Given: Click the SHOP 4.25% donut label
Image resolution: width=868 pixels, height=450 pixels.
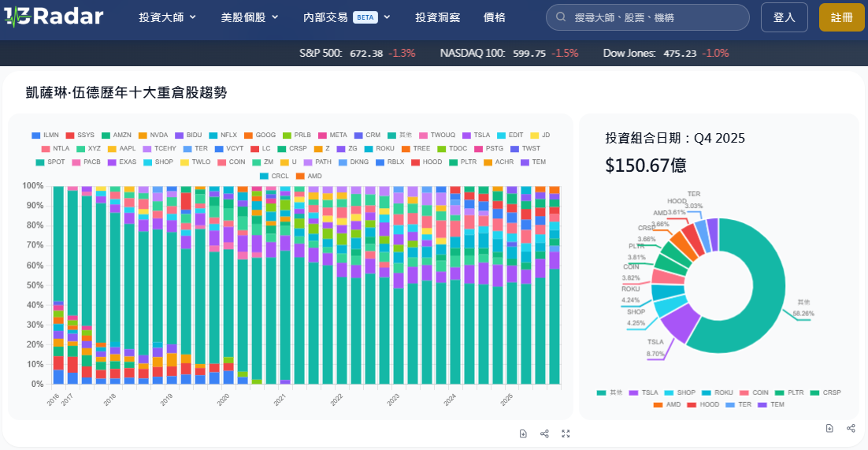Looking at the screenshot, I should [636, 318].
